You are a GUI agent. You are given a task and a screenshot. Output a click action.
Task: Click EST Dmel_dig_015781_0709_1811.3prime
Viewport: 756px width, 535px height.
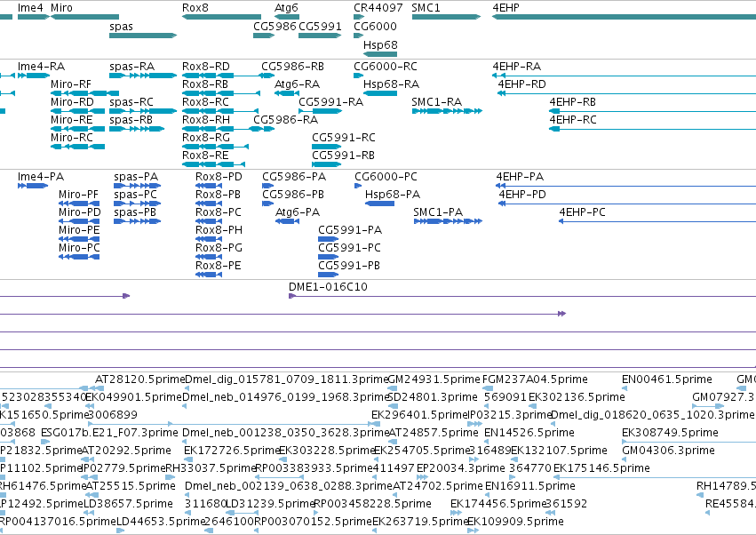click(286, 379)
